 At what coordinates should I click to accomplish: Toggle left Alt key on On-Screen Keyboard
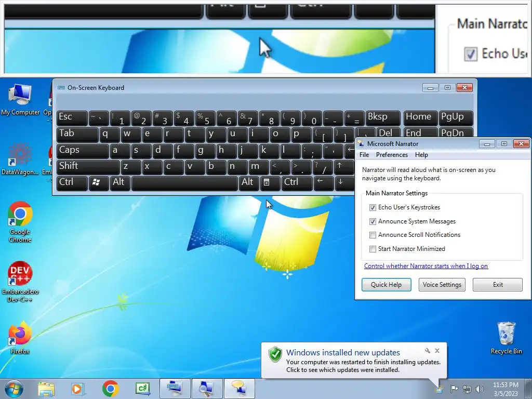point(120,183)
